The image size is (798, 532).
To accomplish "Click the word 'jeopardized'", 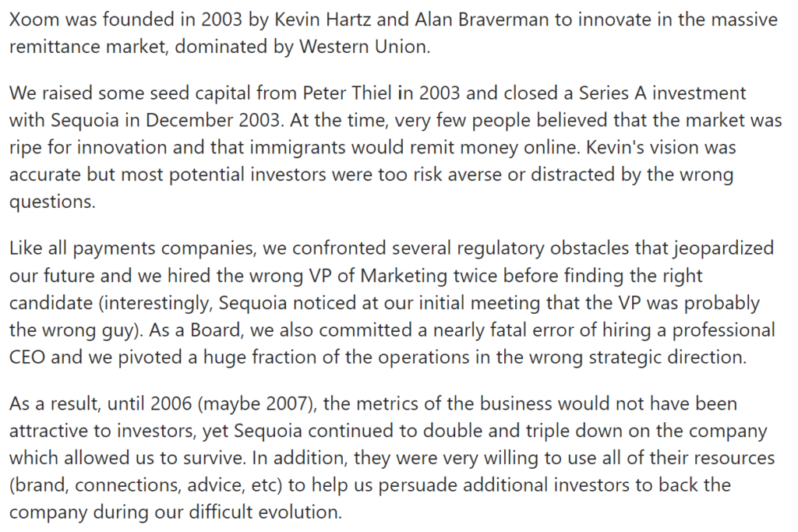I will tap(724, 248).
